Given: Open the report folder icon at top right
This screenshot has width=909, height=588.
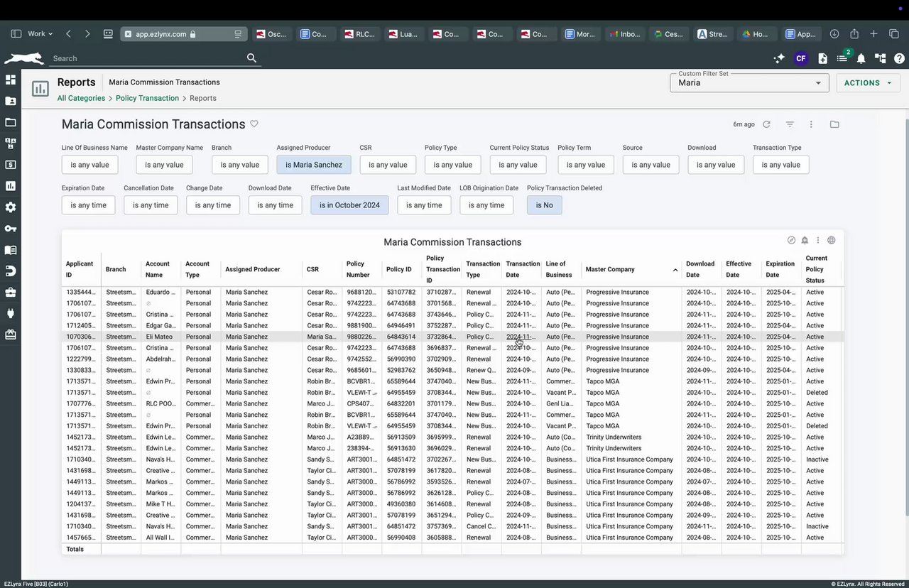Looking at the screenshot, I should point(834,124).
